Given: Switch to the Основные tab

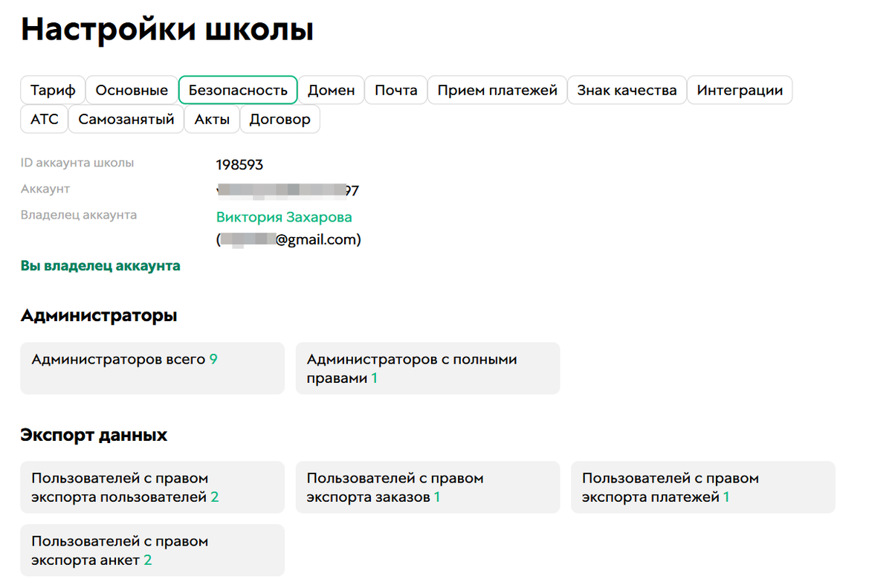Looking at the screenshot, I should point(132,91).
